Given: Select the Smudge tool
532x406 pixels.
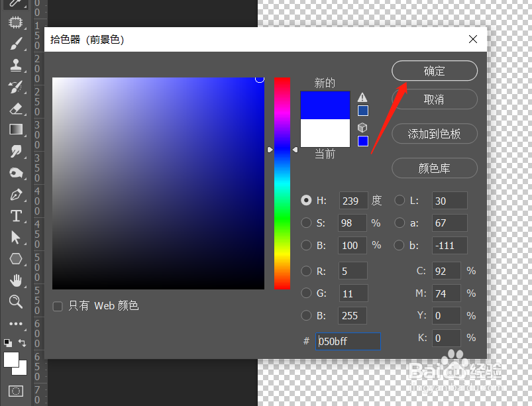Looking at the screenshot, I should pyautogui.click(x=16, y=151).
